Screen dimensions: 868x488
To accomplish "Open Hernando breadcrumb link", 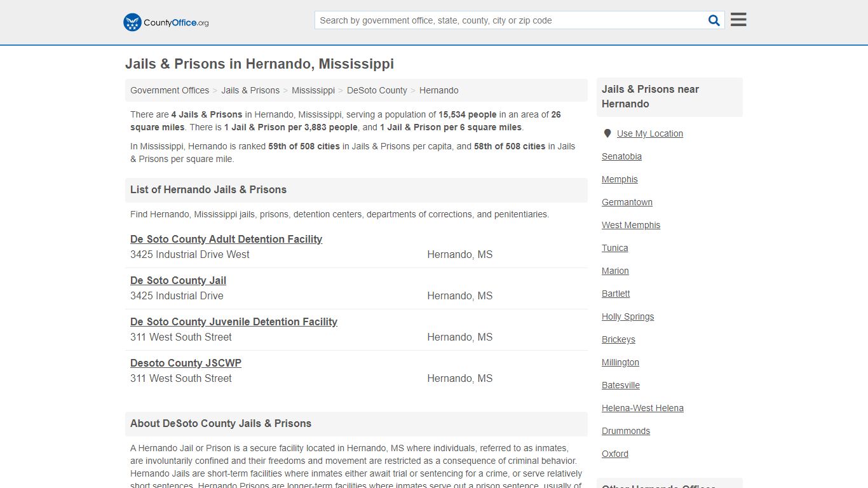I will (439, 90).
